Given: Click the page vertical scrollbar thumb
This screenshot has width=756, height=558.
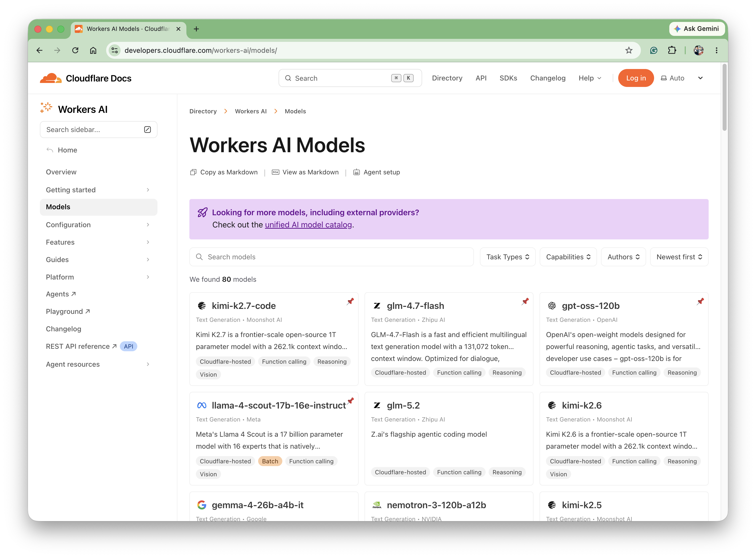Looking at the screenshot, I should pos(724,97).
